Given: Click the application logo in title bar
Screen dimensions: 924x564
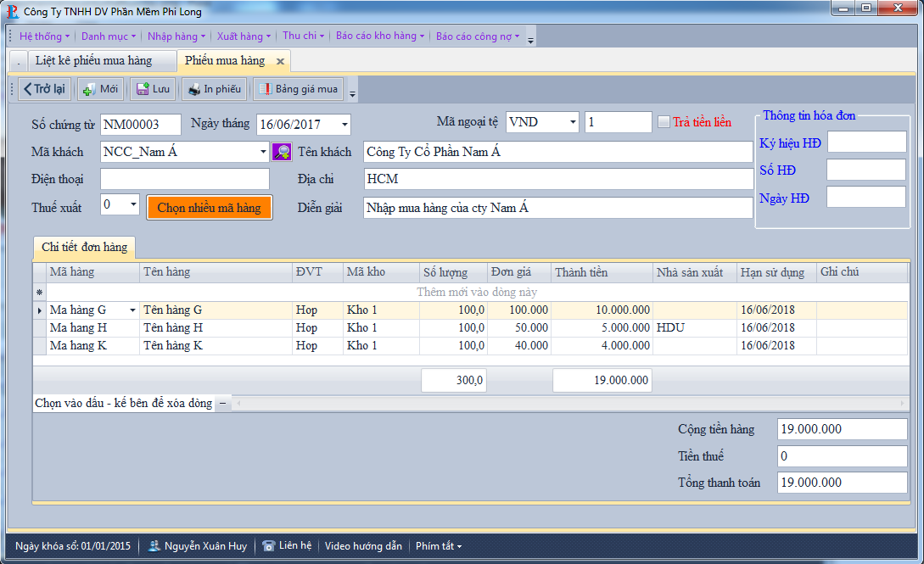Looking at the screenshot, I should pyautogui.click(x=13, y=11).
